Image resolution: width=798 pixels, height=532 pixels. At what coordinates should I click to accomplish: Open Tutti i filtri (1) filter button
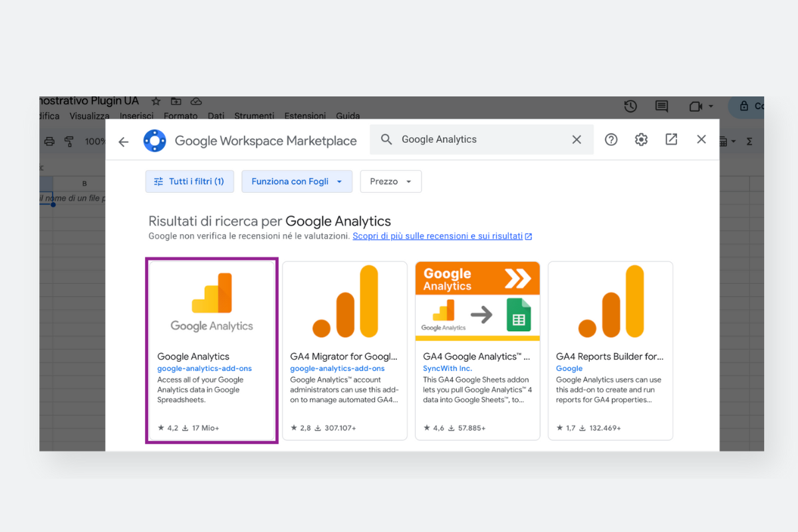[190, 182]
